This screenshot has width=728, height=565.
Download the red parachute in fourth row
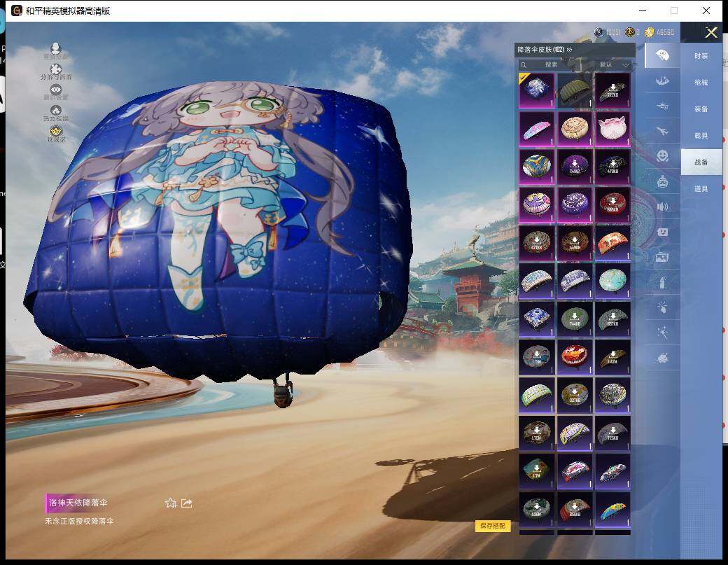[613, 204]
